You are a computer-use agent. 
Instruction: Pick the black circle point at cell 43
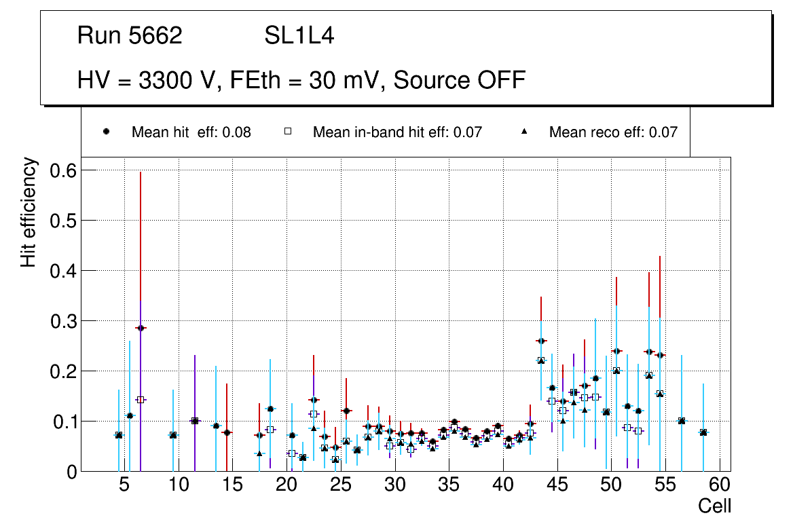(540, 341)
